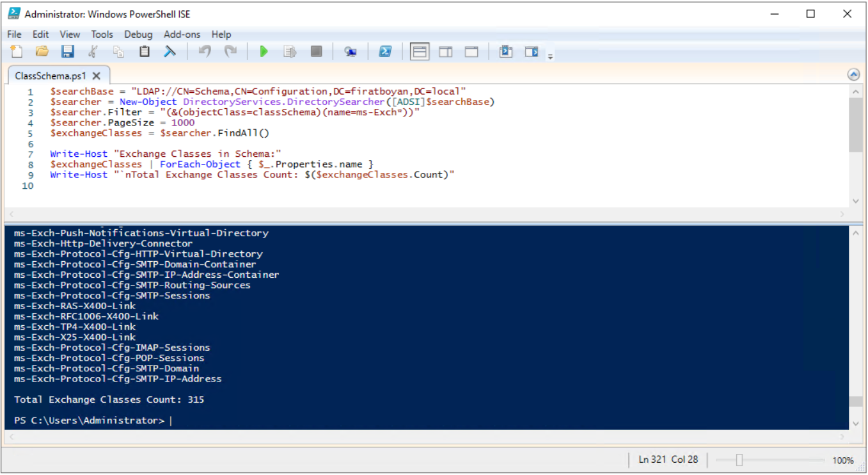Screen dimensions: 868x475
Task: Run the script with green play icon
Action: [264, 52]
